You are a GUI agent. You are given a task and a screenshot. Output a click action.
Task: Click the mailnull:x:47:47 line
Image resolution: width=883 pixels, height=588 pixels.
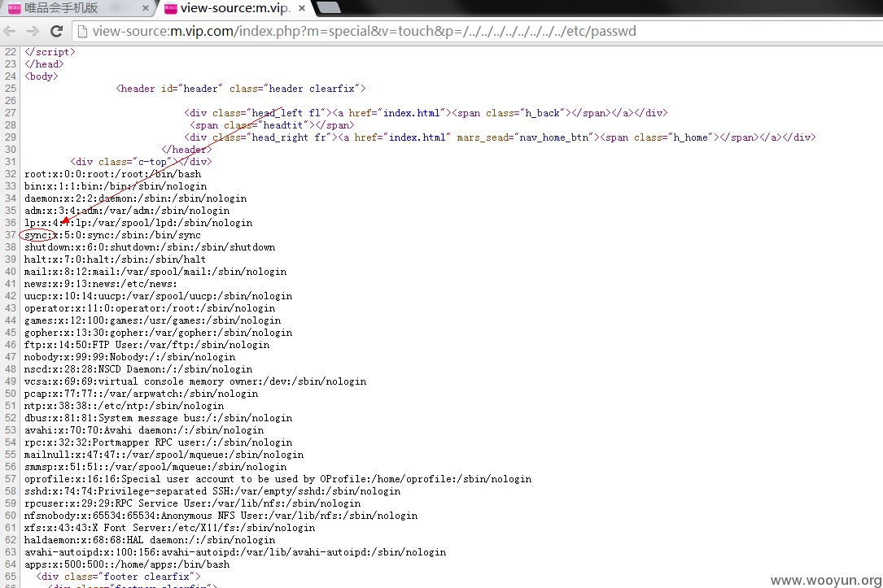click(x=164, y=455)
